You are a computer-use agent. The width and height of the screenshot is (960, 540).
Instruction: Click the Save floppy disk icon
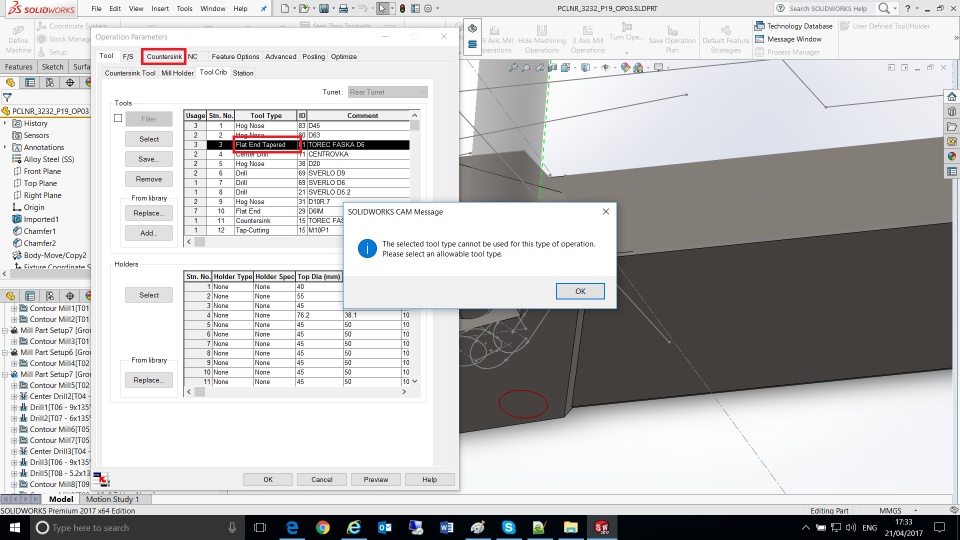tap(324, 9)
